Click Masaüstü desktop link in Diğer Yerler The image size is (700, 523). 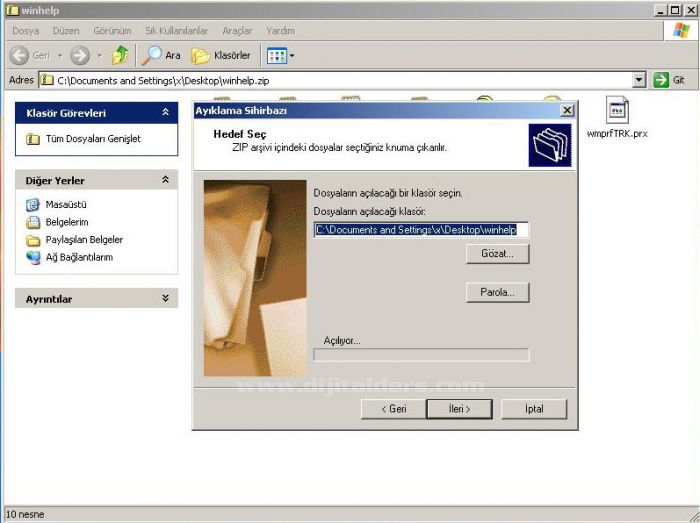coord(66,204)
